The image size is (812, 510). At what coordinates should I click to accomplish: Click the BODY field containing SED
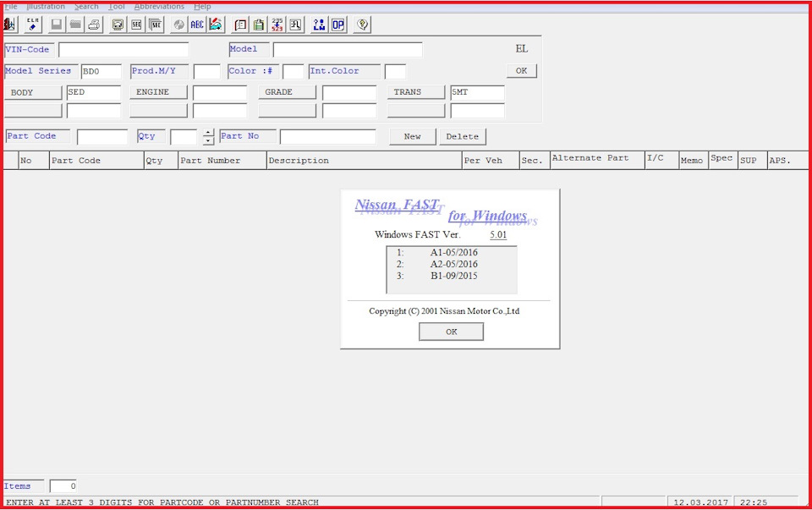coord(94,92)
